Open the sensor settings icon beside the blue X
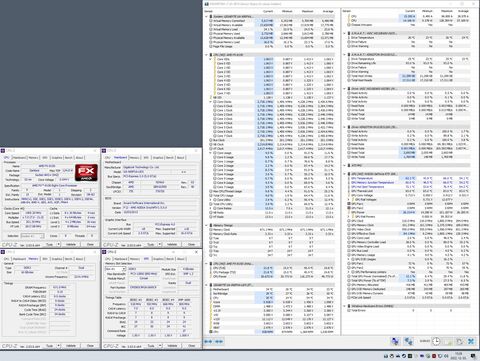This screenshot has width=480, height=361. (459, 341)
